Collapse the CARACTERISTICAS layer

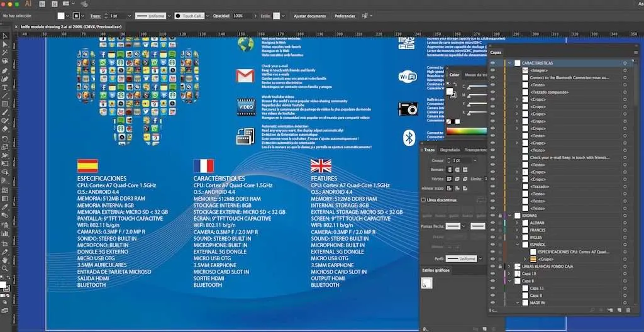[509, 64]
